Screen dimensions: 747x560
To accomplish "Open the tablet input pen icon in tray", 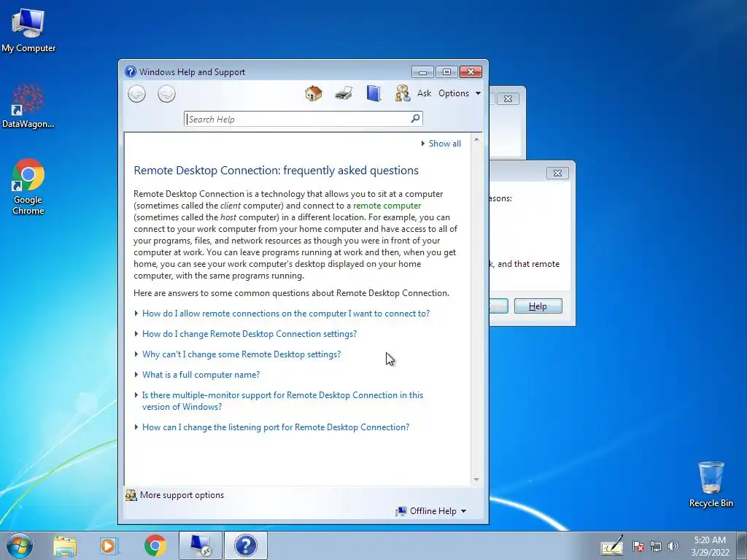I will (x=612, y=545).
